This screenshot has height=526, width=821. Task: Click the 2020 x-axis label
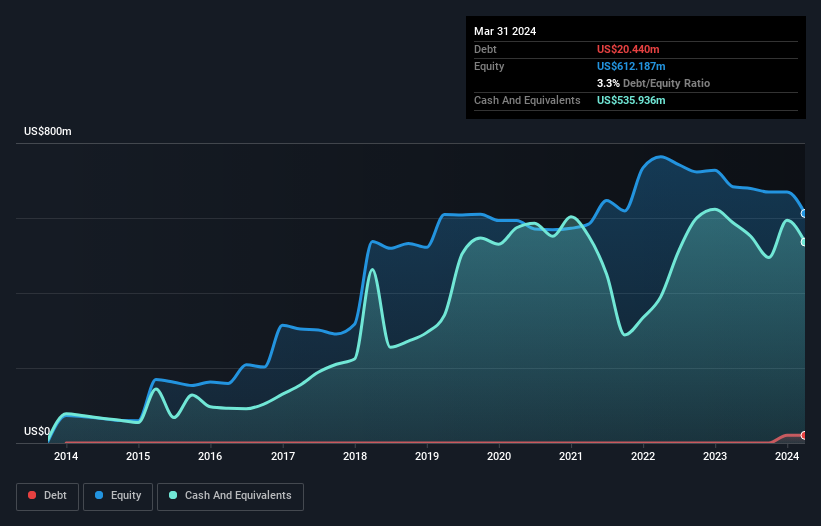(499, 456)
